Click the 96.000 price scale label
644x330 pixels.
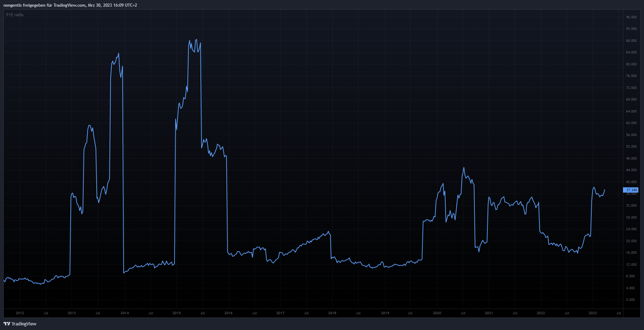[x=631, y=17]
